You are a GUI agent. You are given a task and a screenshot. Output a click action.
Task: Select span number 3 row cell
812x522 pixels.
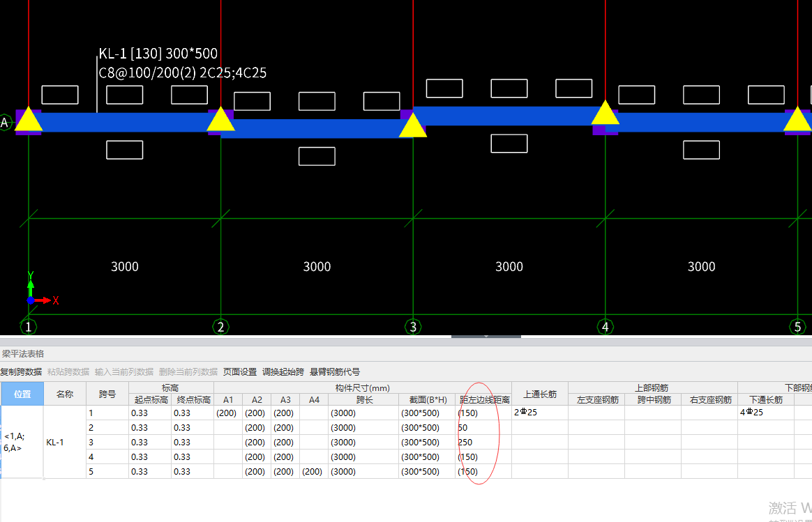[107, 443]
